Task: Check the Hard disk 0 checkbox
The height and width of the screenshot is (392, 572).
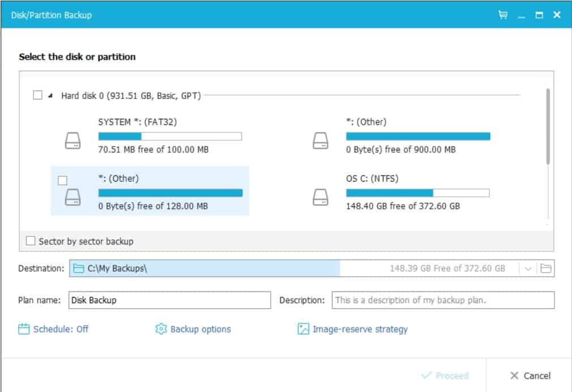Action: [x=37, y=95]
